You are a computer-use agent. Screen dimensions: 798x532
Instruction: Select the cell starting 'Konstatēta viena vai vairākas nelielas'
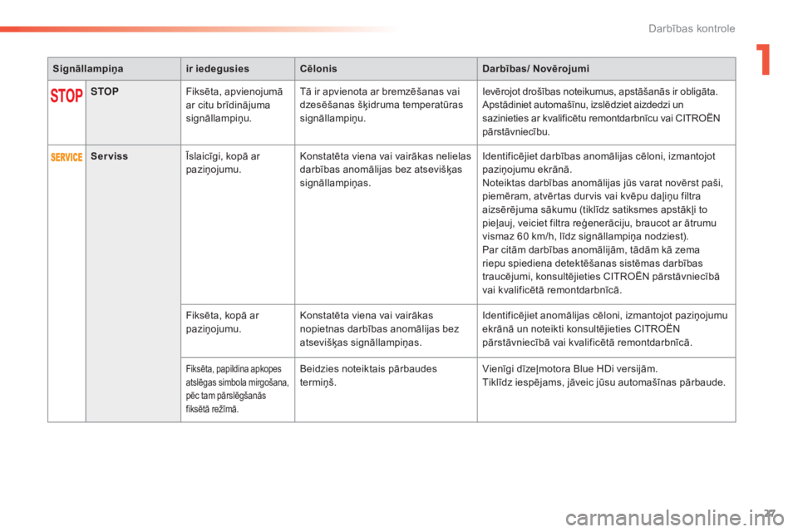click(386, 224)
